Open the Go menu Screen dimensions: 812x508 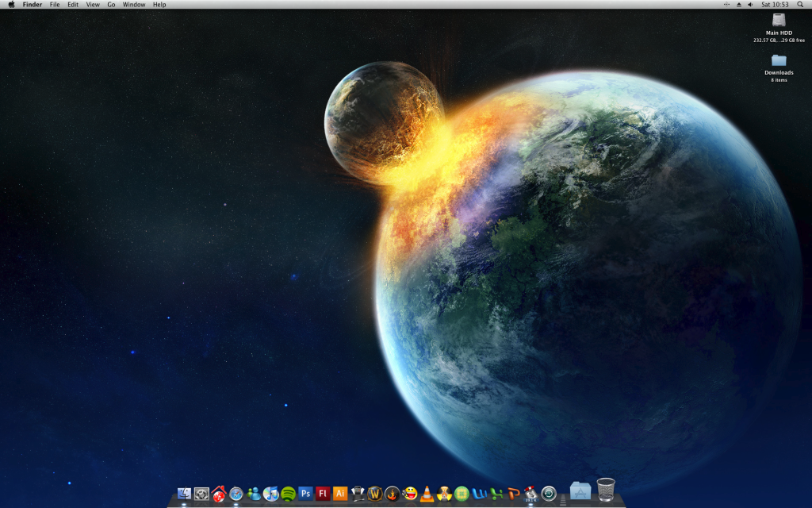pyautogui.click(x=111, y=5)
